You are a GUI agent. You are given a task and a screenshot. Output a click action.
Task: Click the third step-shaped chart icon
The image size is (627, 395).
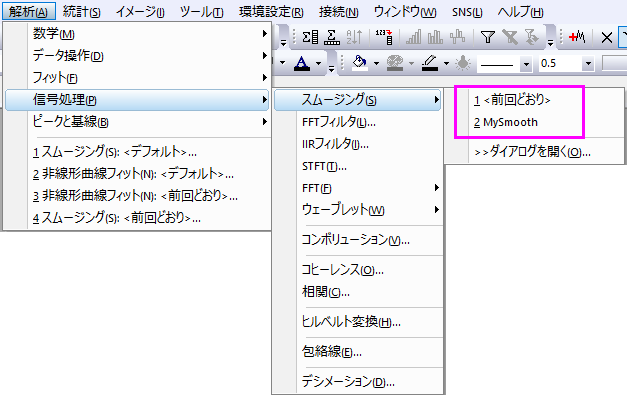point(457,37)
